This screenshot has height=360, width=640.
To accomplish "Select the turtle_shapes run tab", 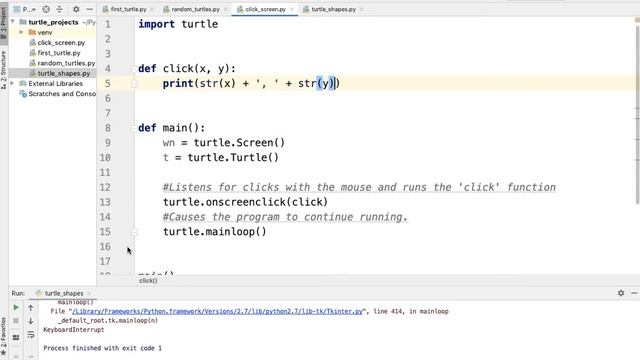I will click(63, 293).
